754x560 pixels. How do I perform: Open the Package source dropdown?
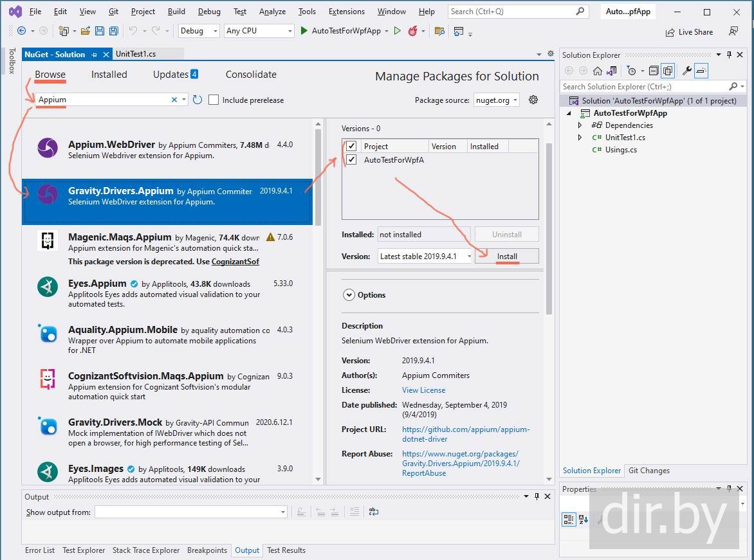pyautogui.click(x=496, y=100)
